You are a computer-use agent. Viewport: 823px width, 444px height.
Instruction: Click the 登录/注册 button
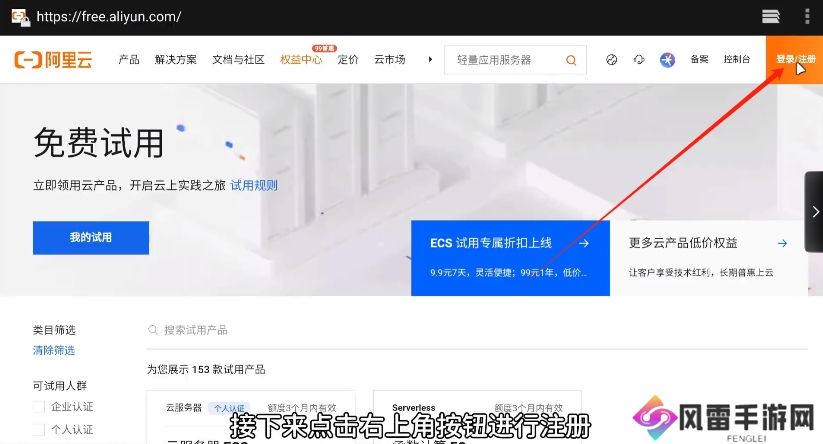[x=795, y=60]
